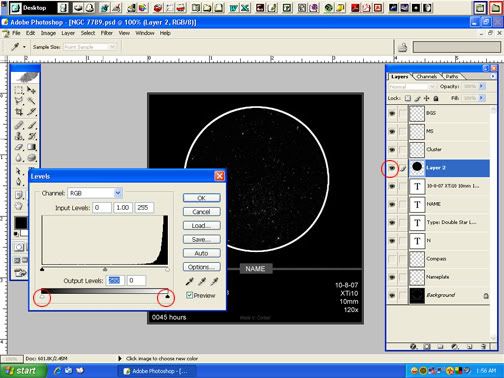Click the delete layer trash icon
This screenshot has width=504, height=378.
click(483, 347)
